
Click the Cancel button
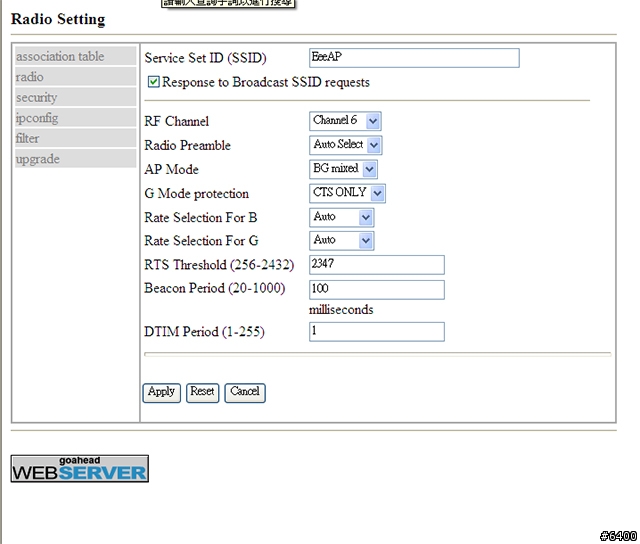pyautogui.click(x=245, y=393)
